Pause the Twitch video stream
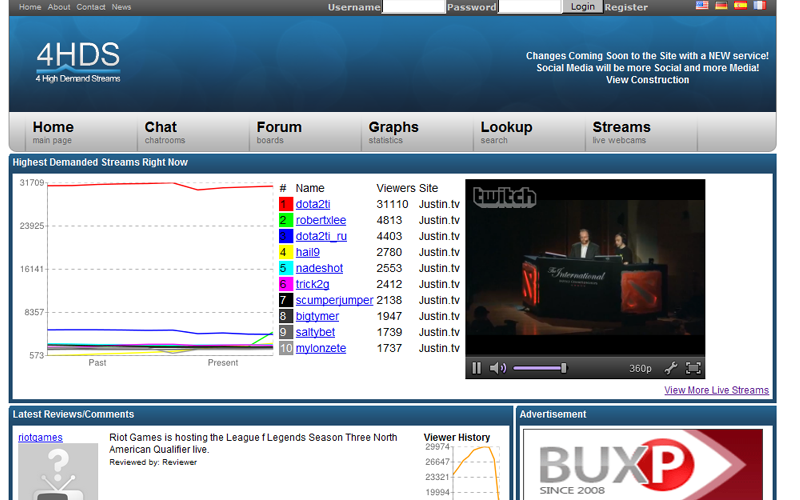Image resolution: width=800 pixels, height=500 pixels. [x=477, y=368]
